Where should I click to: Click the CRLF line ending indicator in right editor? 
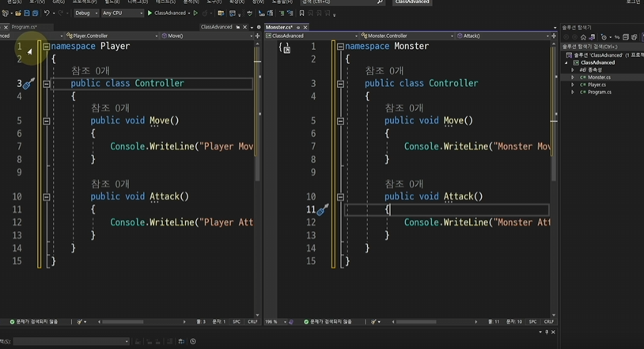click(x=548, y=322)
